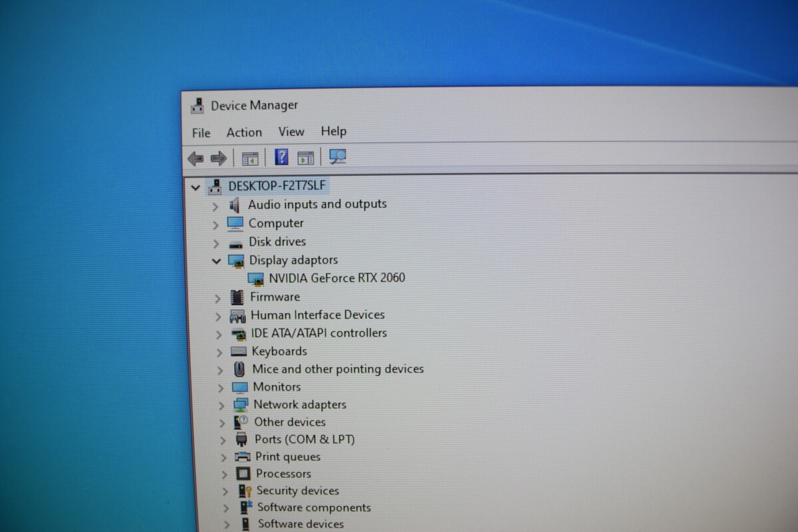The image size is (798, 532).
Task: Expand the Monitors category arrow
Action: [221, 388]
